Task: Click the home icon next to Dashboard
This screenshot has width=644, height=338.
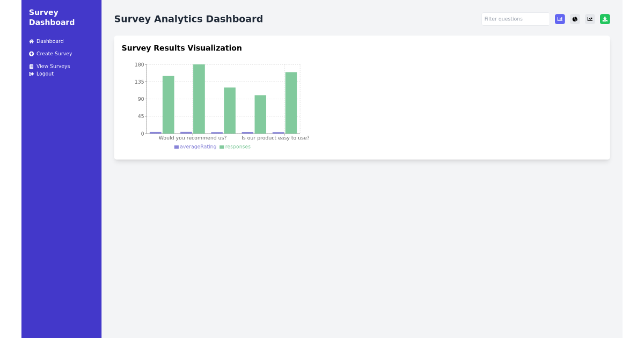Action: (31, 41)
